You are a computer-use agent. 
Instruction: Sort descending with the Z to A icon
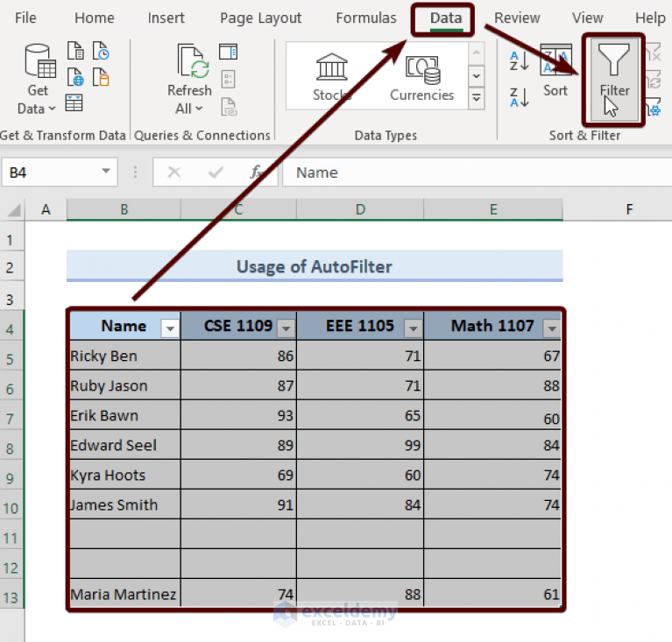point(520,97)
